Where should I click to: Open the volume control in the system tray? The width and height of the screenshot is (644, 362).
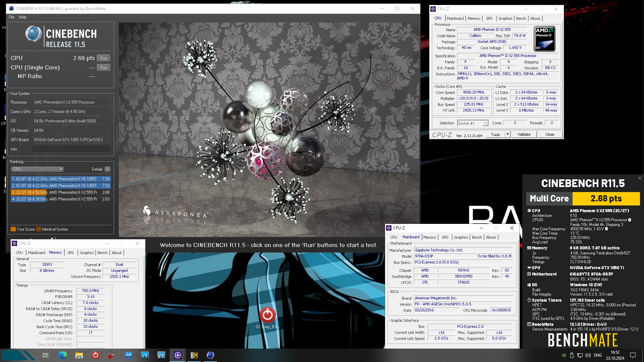point(588,355)
